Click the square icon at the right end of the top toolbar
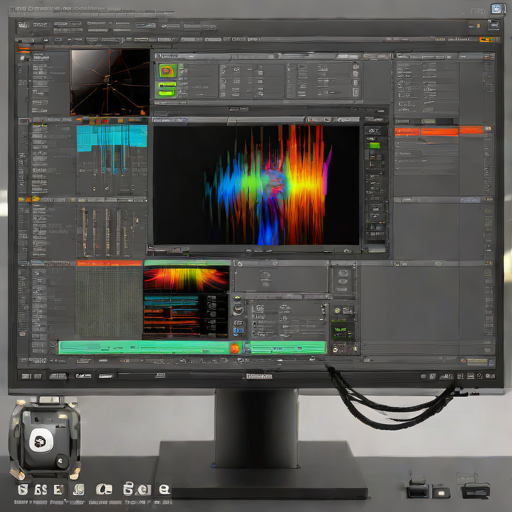The height and width of the screenshot is (512, 512). tap(493, 25)
